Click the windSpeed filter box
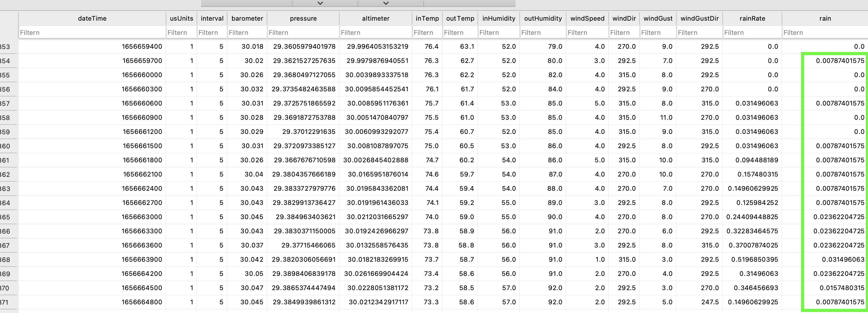 pos(587,32)
